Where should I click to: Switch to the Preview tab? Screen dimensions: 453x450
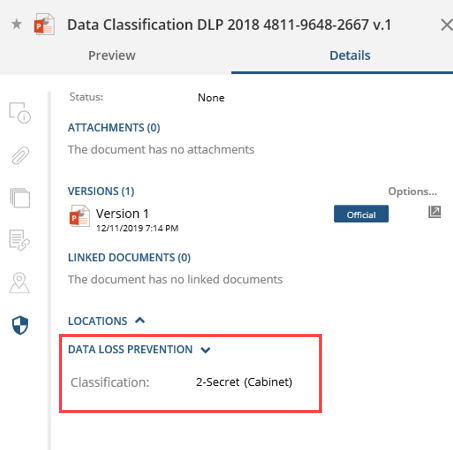point(112,55)
